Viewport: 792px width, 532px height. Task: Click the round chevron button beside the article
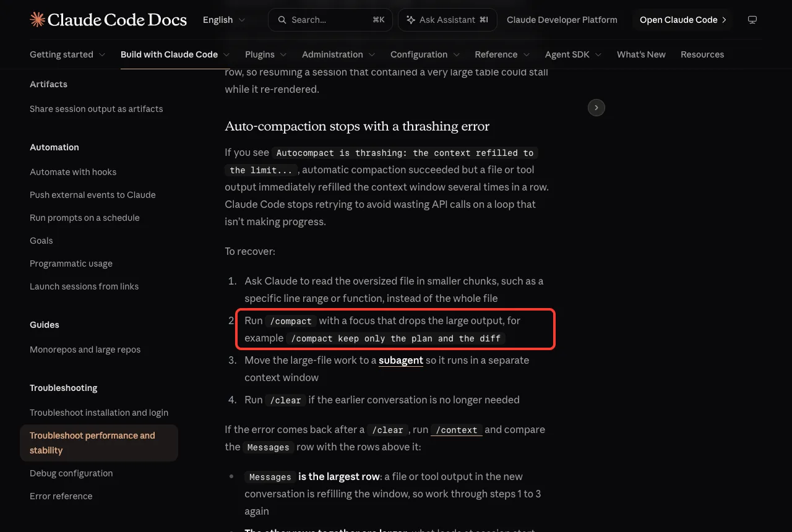596,108
